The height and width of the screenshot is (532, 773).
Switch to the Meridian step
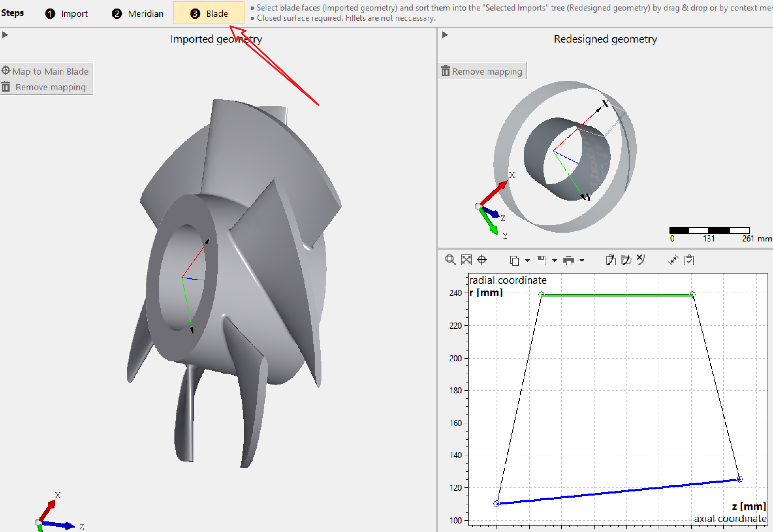click(138, 14)
